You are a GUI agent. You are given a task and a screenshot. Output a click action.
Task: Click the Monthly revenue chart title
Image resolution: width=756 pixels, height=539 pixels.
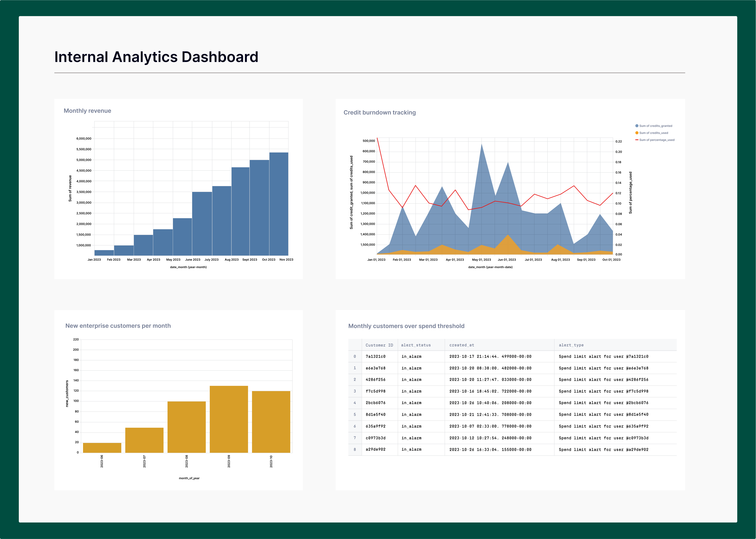pyautogui.click(x=87, y=111)
